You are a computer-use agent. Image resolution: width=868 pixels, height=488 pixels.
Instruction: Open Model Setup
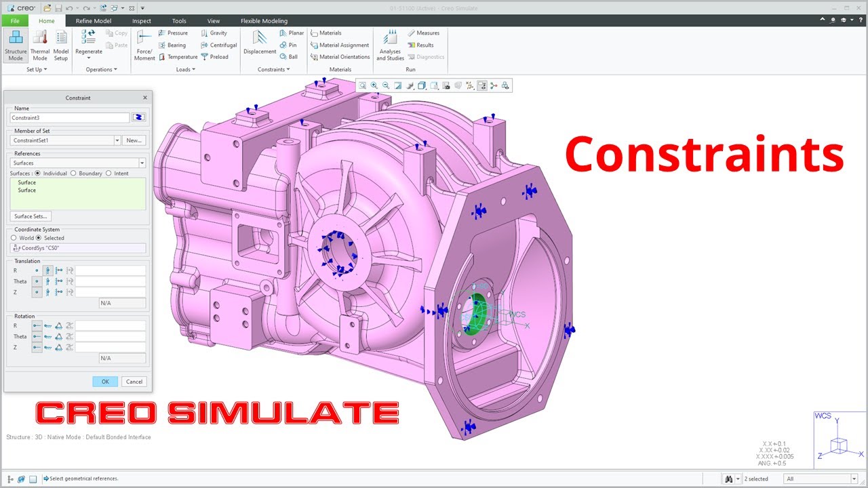(x=61, y=45)
